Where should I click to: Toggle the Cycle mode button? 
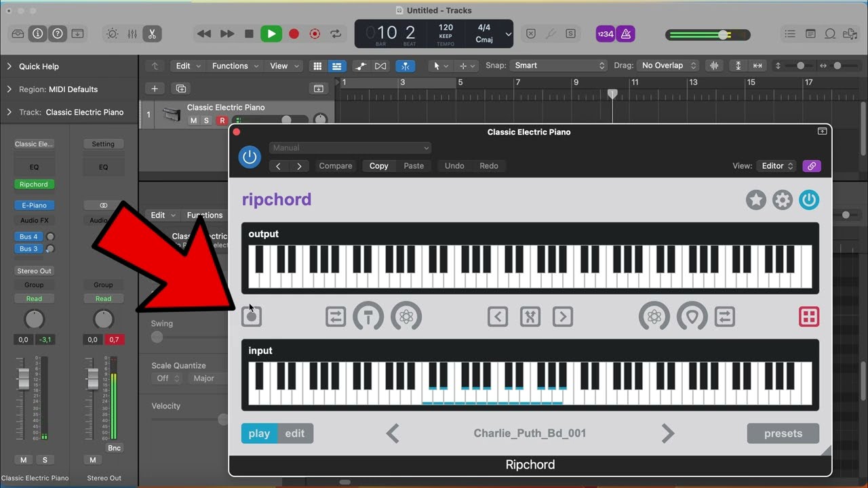coord(336,33)
